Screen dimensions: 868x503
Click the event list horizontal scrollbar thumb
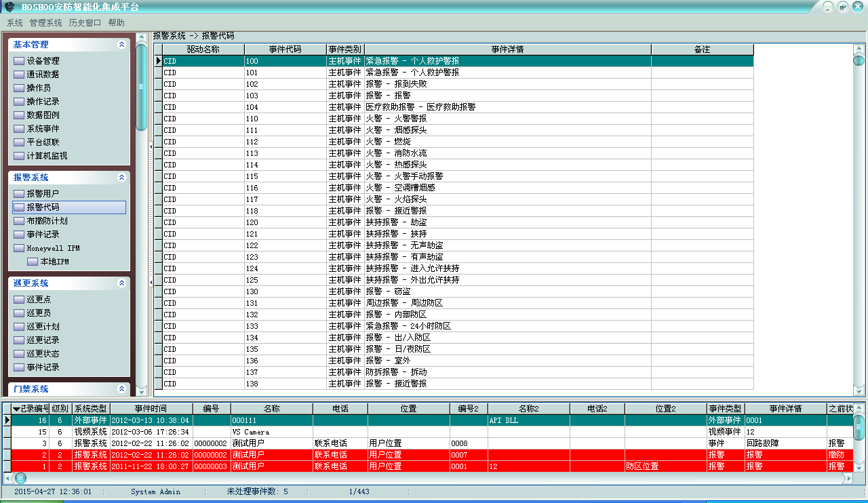point(20,478)
